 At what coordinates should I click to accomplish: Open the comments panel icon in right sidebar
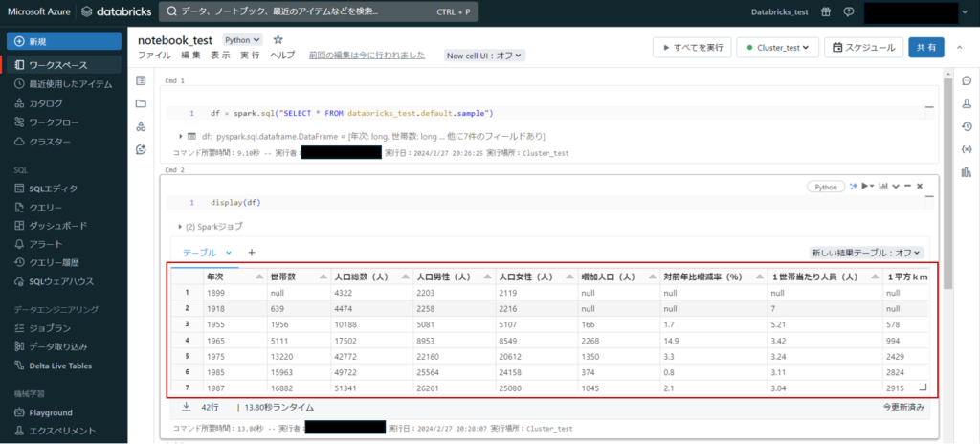tap(966, 80)
